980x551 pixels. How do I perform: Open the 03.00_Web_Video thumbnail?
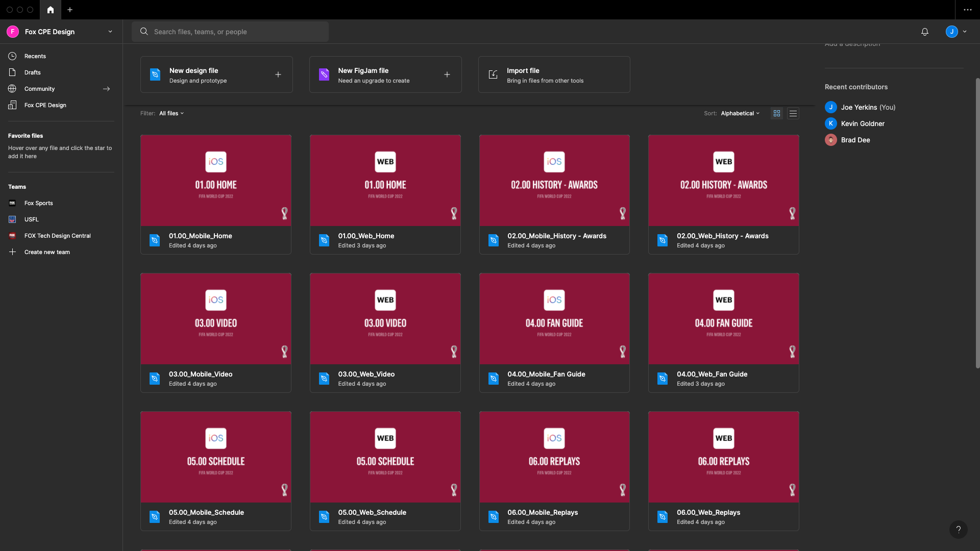pos(385,319)
